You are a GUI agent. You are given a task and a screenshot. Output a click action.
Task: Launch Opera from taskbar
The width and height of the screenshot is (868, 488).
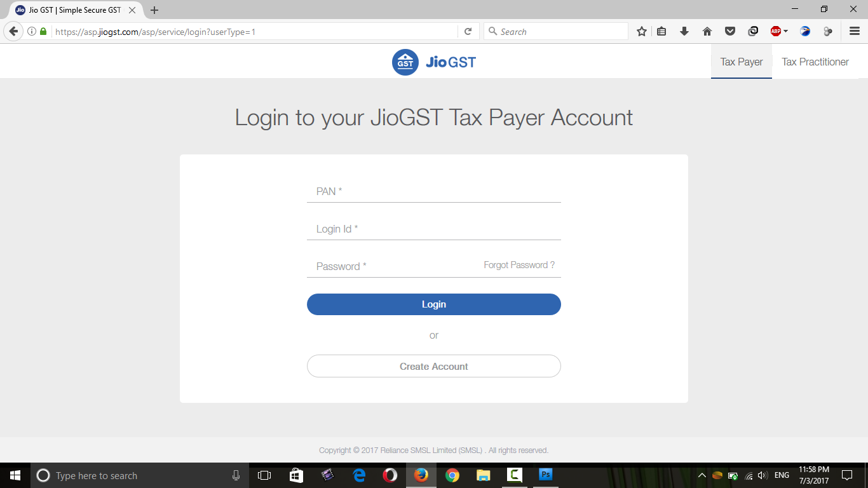[390, 475]
